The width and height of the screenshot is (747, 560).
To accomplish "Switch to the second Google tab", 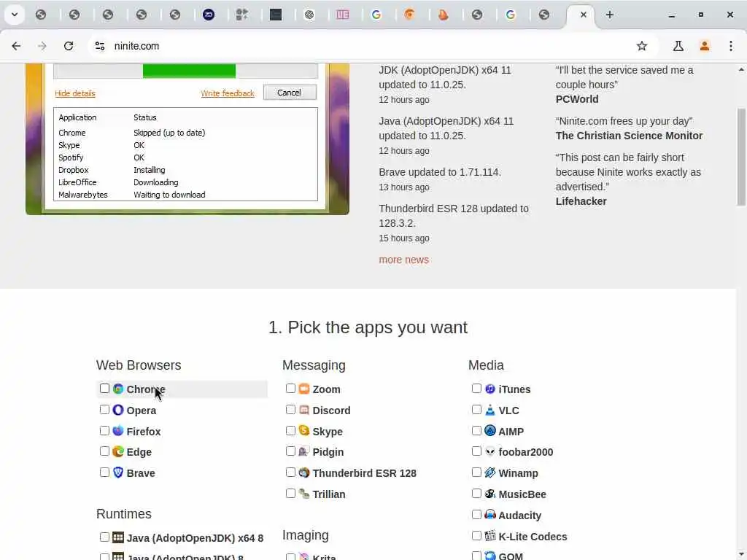I will coord(511,15).
